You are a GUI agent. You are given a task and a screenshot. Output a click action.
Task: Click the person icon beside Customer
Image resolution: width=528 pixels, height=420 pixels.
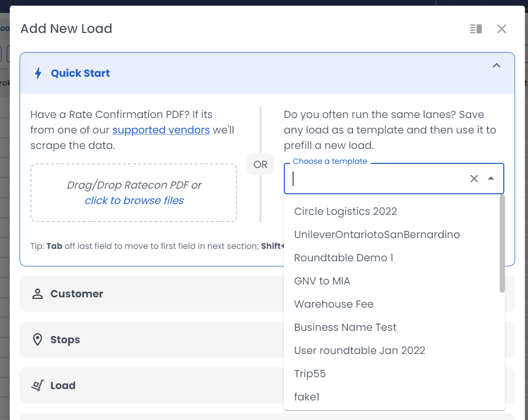click(37, 294)
